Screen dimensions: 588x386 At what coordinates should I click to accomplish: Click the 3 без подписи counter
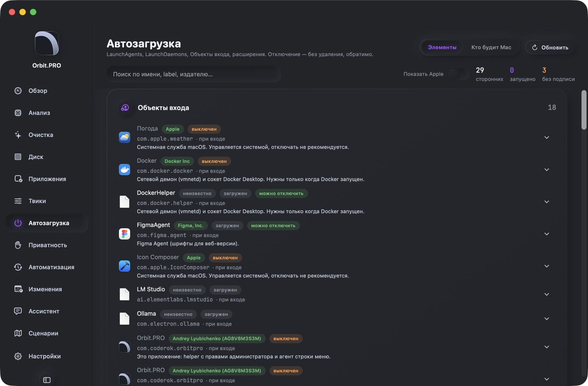click(x=558, y=74)
